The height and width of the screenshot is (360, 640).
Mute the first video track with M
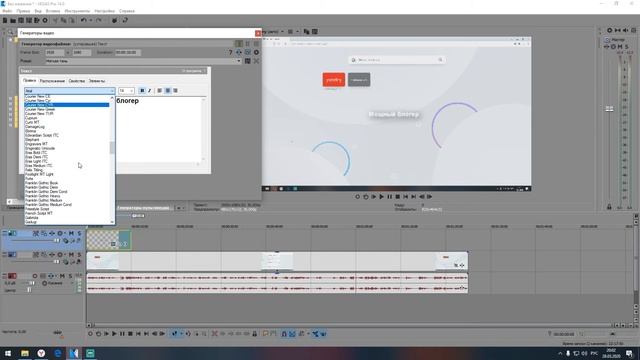pos(71,233)
